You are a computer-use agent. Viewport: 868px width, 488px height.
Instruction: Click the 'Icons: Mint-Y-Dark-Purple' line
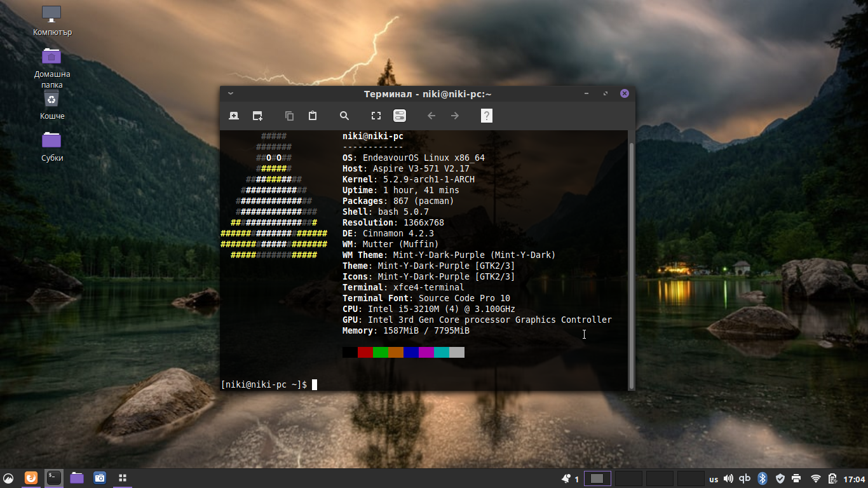(x=429, y=276)
